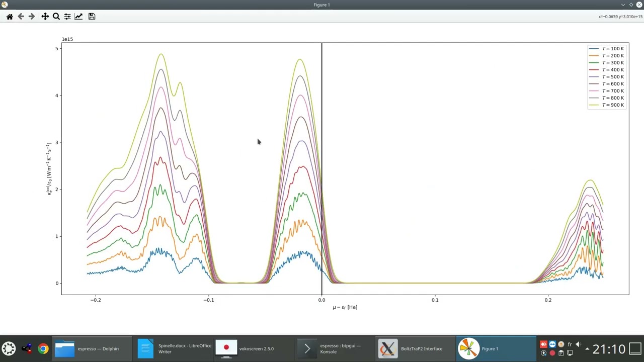Viewport: 644px width, 362px height.
Task: Click the cursor coordinates readout in toolbar
Action: (620, 17)
